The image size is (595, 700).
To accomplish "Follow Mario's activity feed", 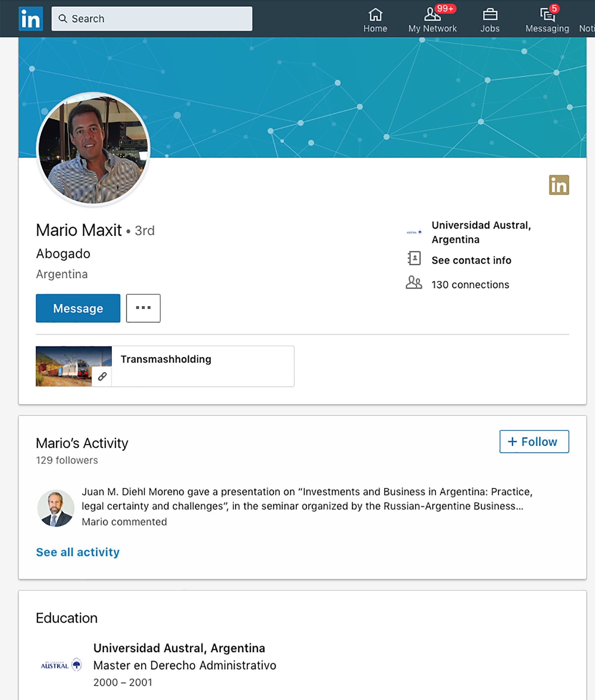I will click(x=534, y=442).
